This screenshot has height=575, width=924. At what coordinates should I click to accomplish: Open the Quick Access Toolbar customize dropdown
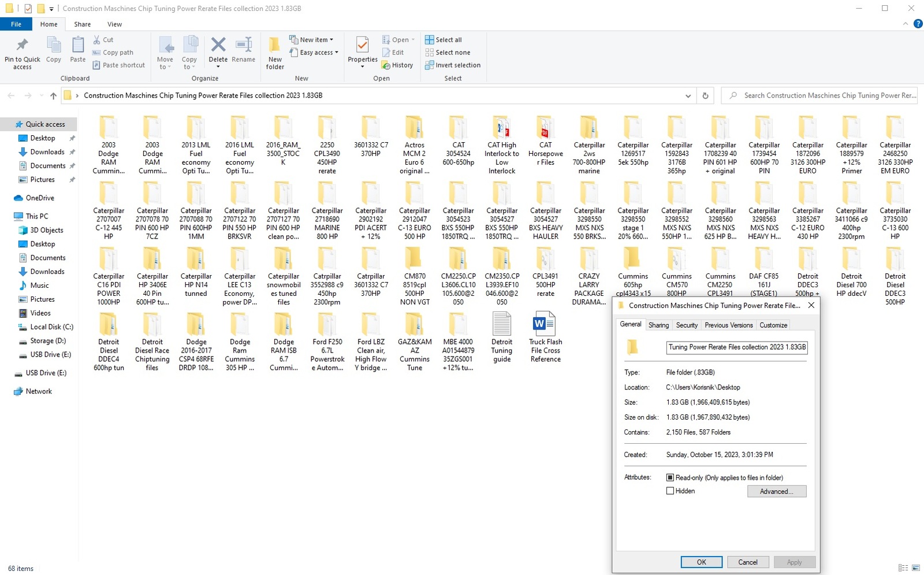(51, 9)
